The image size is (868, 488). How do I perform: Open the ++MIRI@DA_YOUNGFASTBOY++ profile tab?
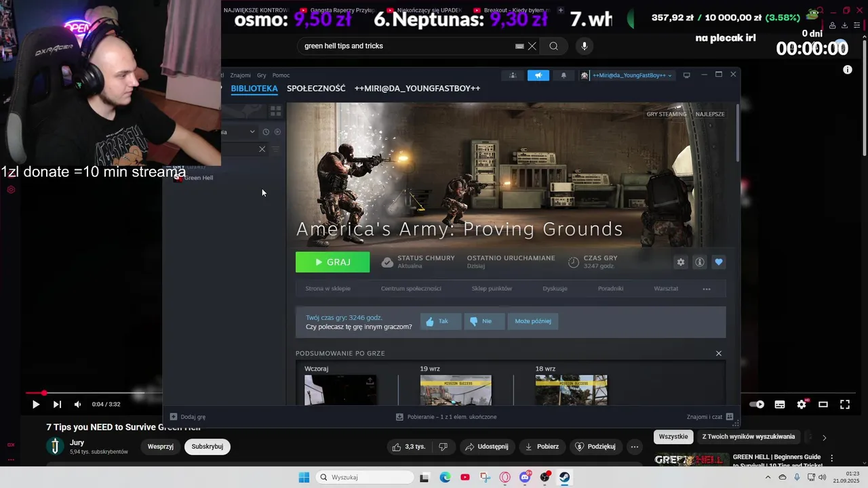417,89
